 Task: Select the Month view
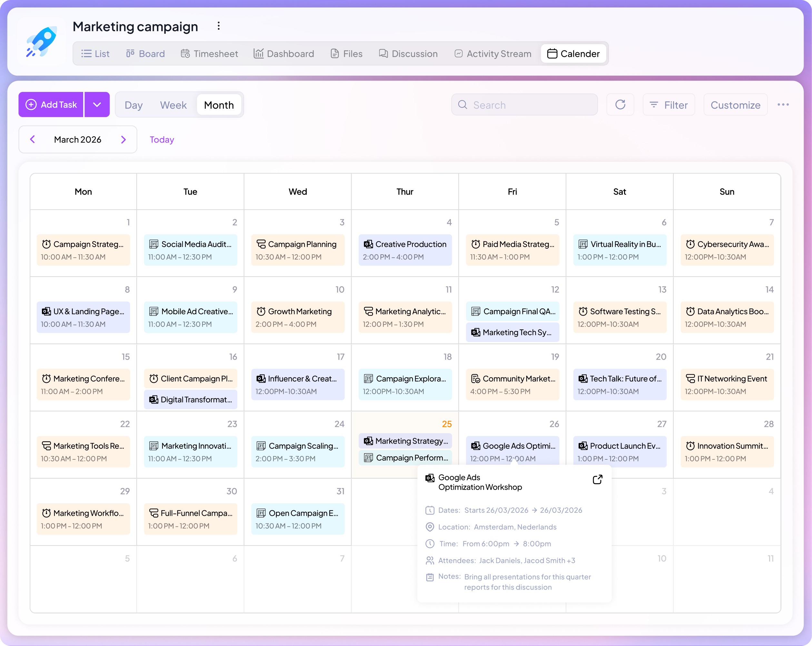(219, 105)
